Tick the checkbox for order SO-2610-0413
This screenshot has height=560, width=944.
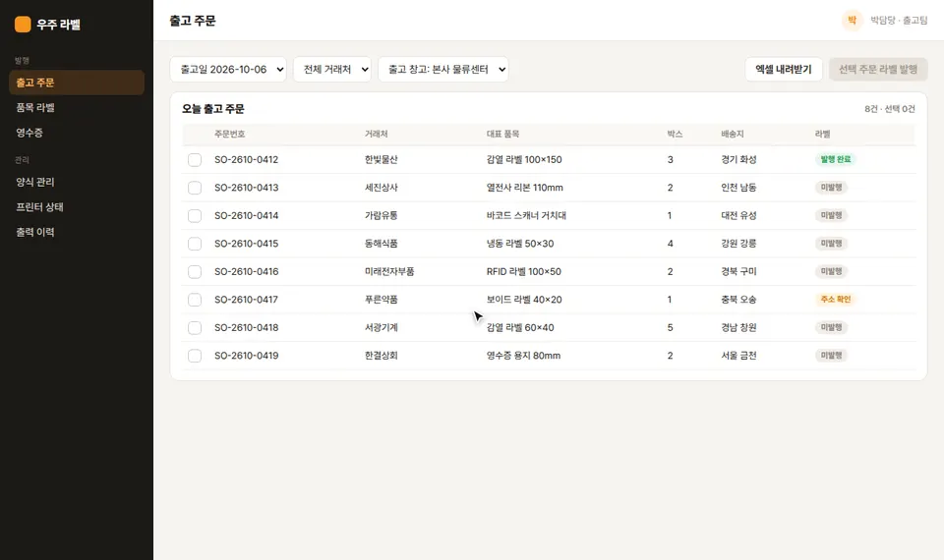[195, 188]
